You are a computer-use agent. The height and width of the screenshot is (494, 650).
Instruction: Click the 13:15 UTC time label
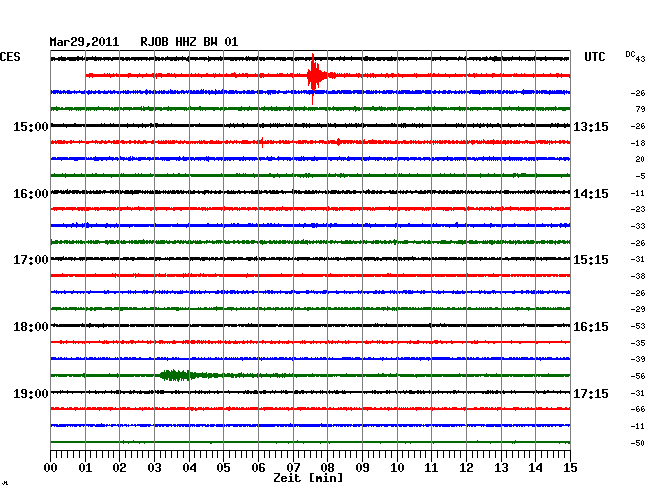(591, 126)
